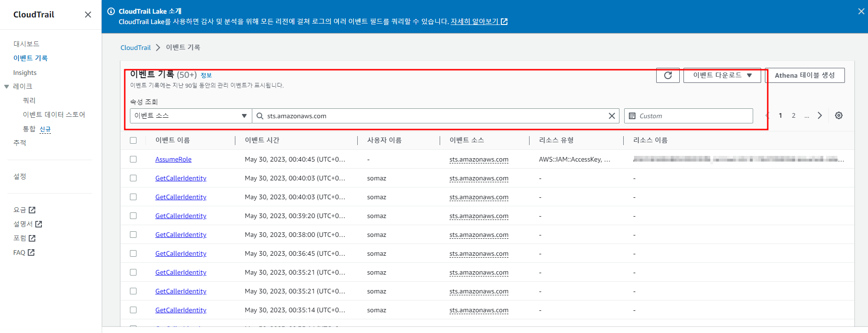The width and height of the screenshot is (868, 333).
Task: Open GetCallerIdentity event at 00:39:20
Action: (181, 216)
